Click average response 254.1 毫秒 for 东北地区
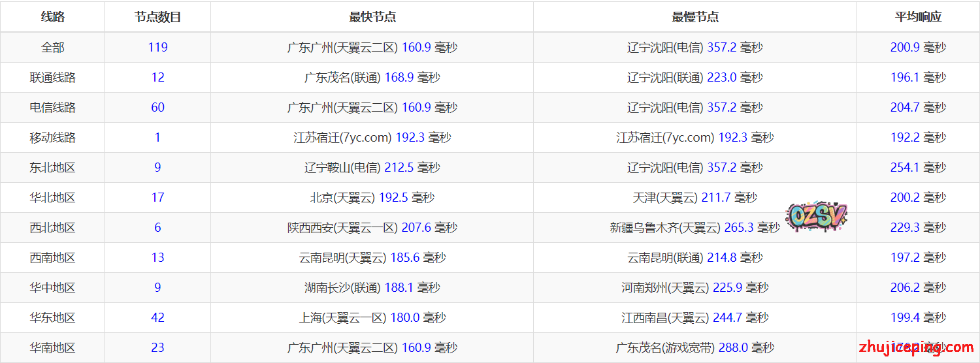The width and height of the screenshot is (980, 363). (918, 167)
